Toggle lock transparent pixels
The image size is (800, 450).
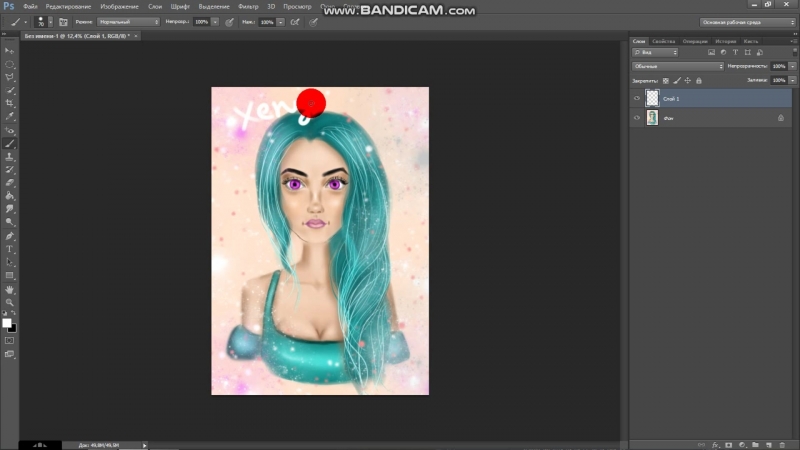[x=666, y=81]
